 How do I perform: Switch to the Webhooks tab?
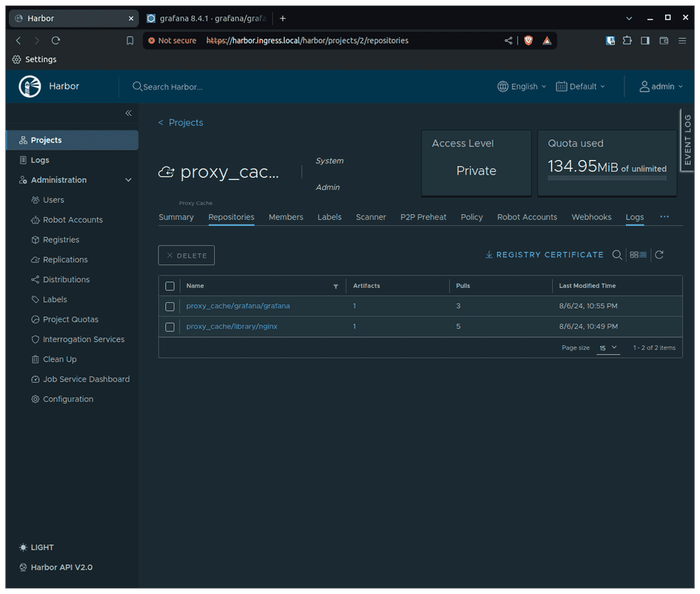pos(591,216)
